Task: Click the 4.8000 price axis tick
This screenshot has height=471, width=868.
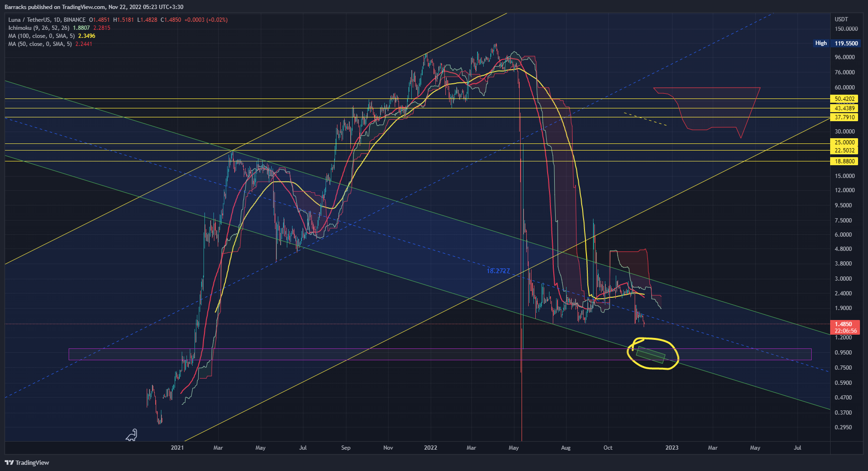Action: click(843, 249)
